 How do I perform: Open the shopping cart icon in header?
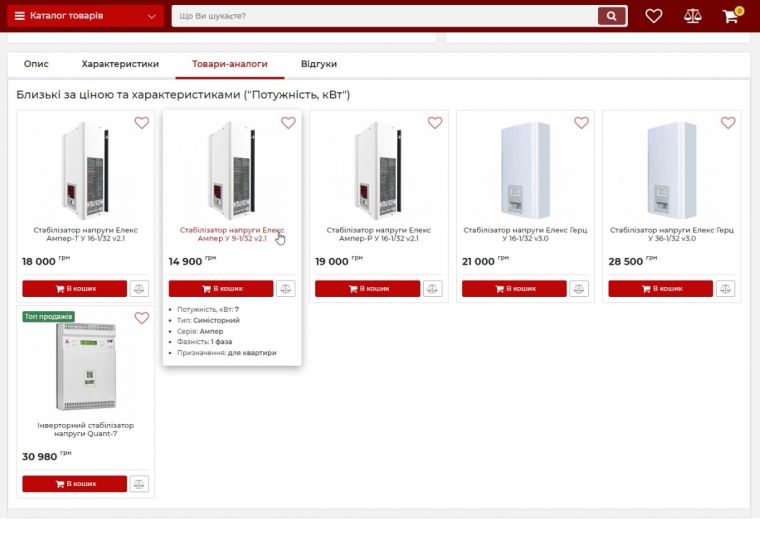pos(730,16)
